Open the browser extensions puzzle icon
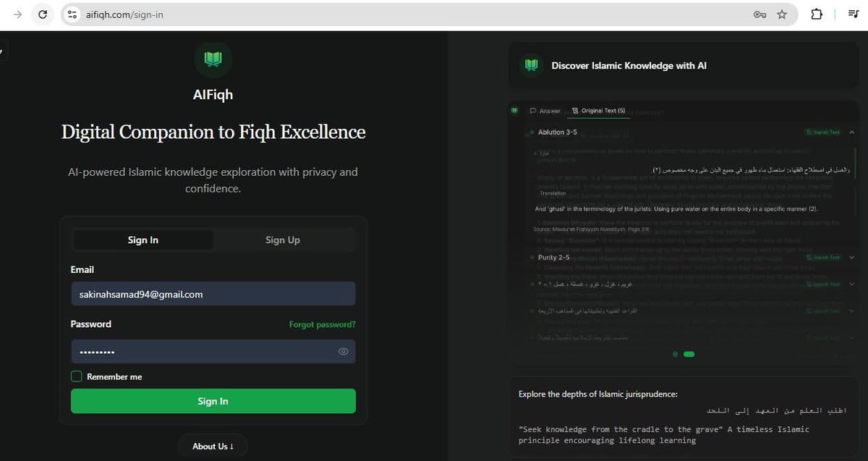This screenshot has width=868, height=461. pos(817,14)
